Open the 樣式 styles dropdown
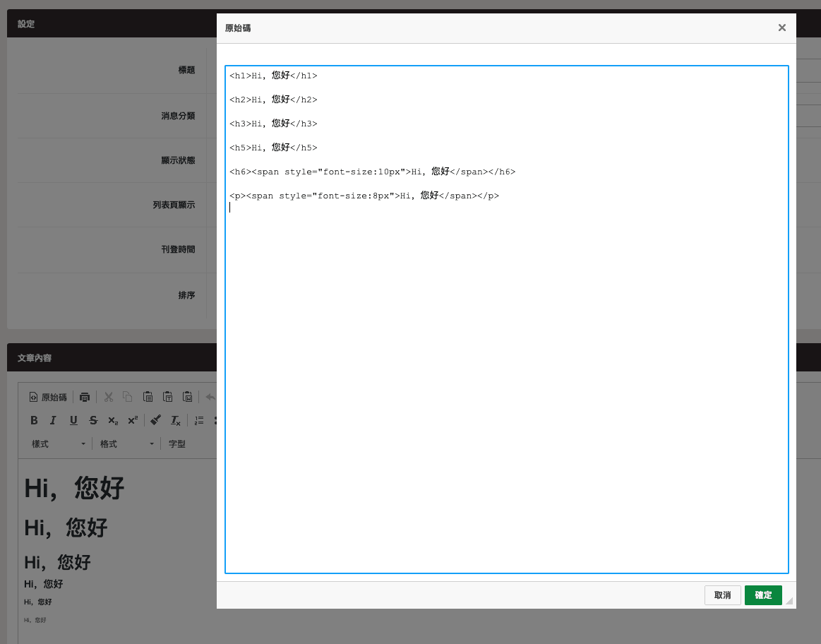The width and height of the screenshot is (821, 644). click(59, 444)
